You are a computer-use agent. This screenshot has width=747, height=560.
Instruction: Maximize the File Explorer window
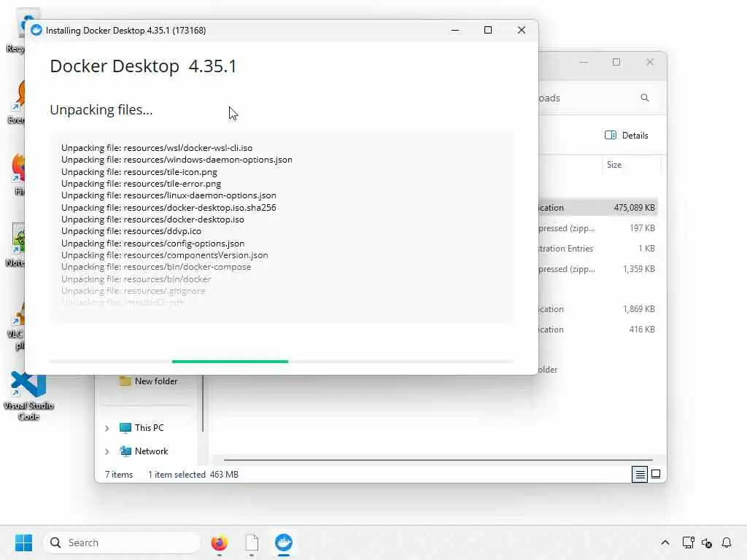(616, 62)
